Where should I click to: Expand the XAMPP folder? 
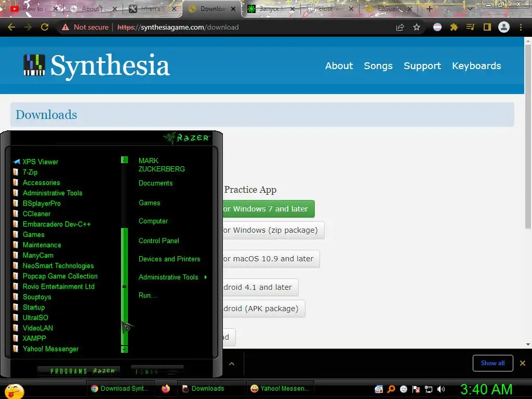click(x=34, y=338)
